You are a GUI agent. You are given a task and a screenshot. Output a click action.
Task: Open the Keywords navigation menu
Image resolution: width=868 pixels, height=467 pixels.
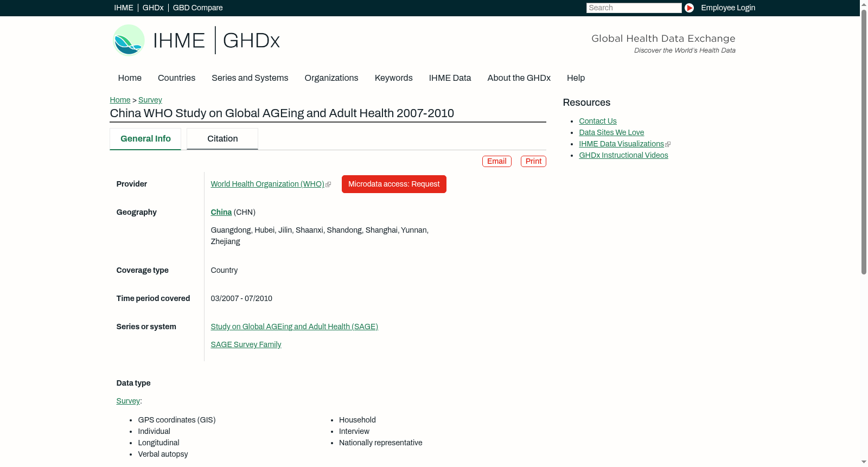(394, 78)
